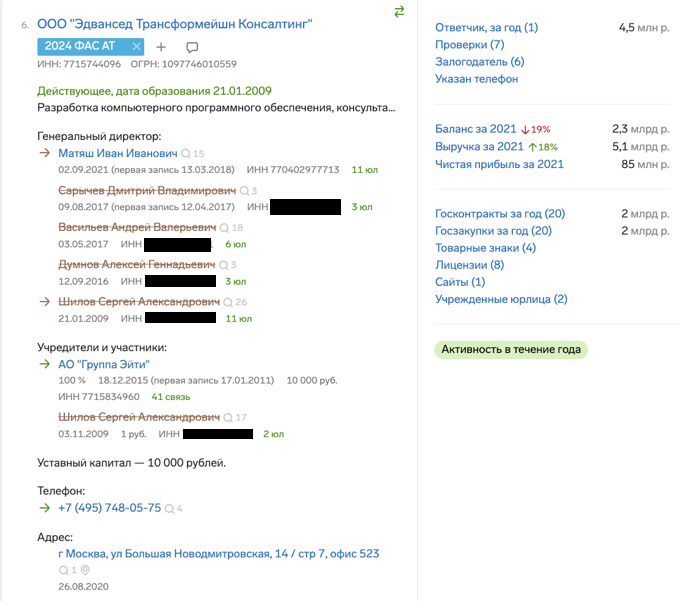Open director-section Шилов Сергей Александрович entry
Image resolution: width=681 pixels, height=601 pixels.
point(139,302)
